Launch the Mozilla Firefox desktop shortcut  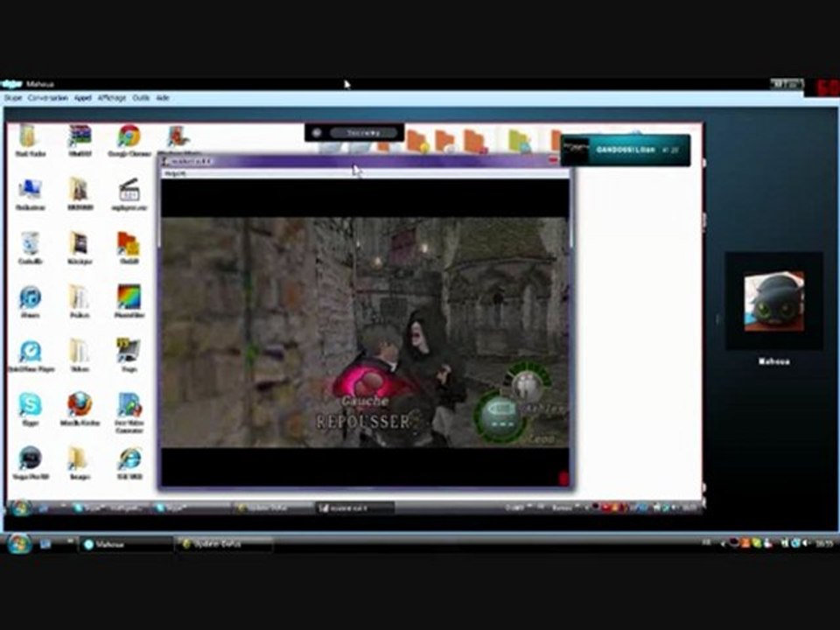(80, 409)
